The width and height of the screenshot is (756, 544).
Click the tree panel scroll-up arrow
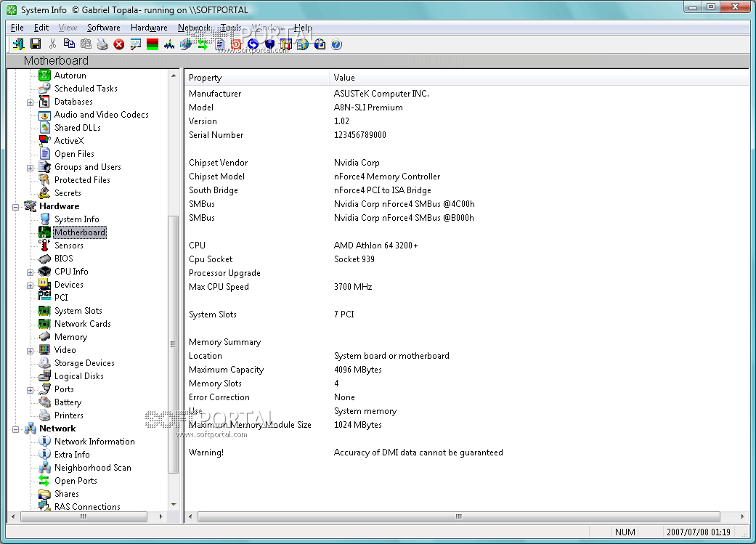(174, 76)
